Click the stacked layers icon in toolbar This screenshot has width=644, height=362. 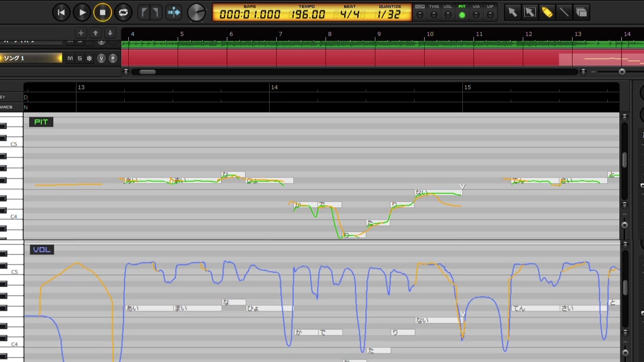point(582,12)
